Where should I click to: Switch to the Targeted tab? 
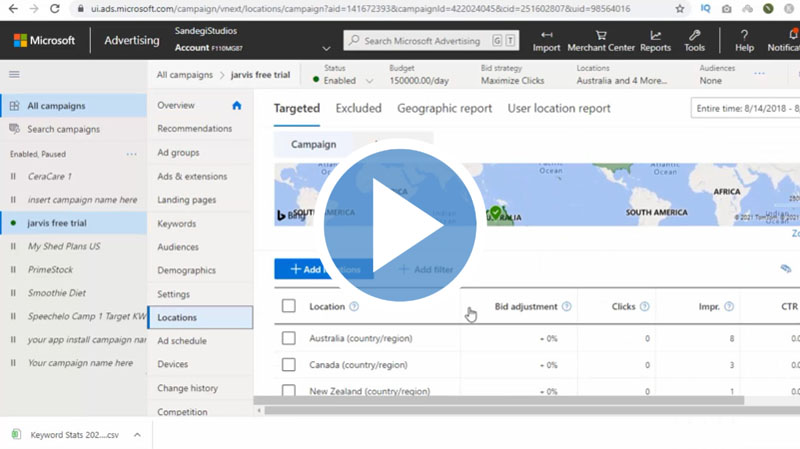tap(296, 108)
